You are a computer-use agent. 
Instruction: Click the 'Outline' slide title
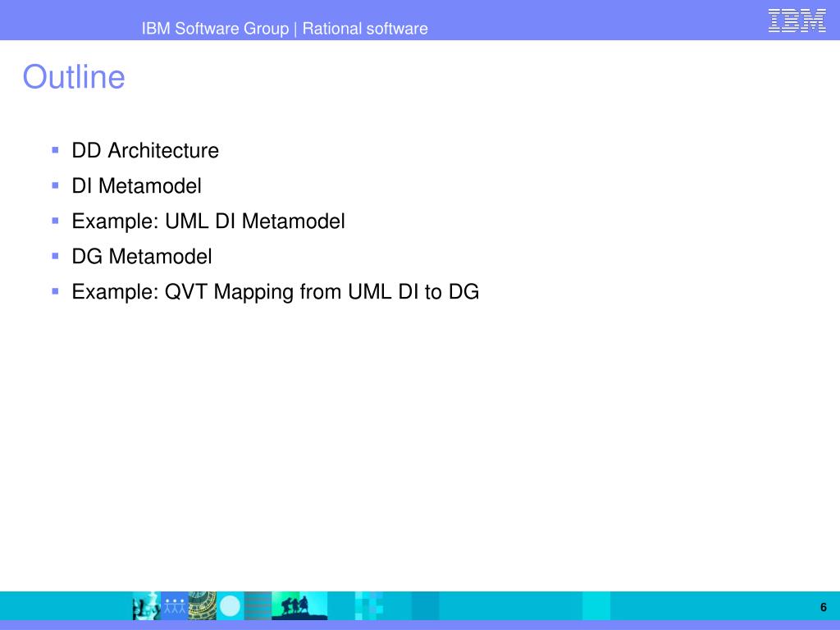pyautogui.click(x=74, y=77)
